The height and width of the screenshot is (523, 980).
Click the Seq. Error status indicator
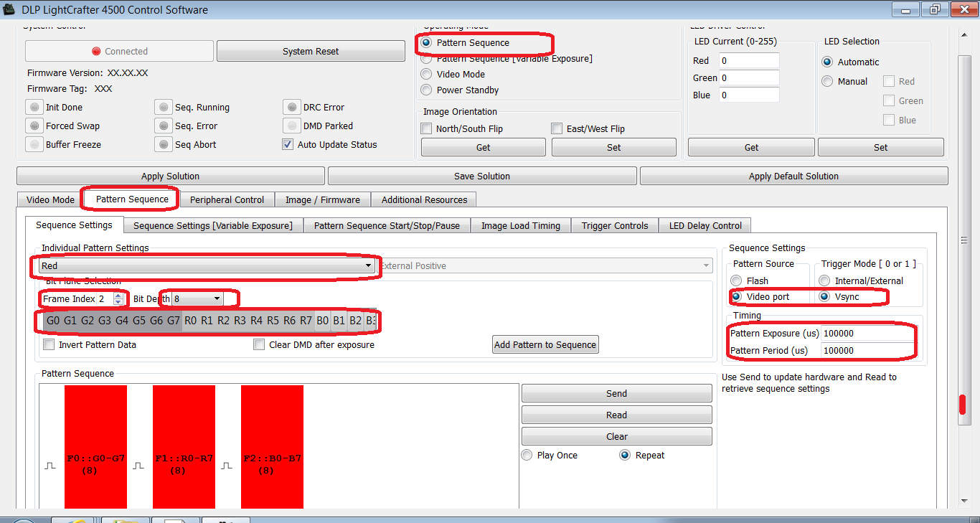point(164,126)
